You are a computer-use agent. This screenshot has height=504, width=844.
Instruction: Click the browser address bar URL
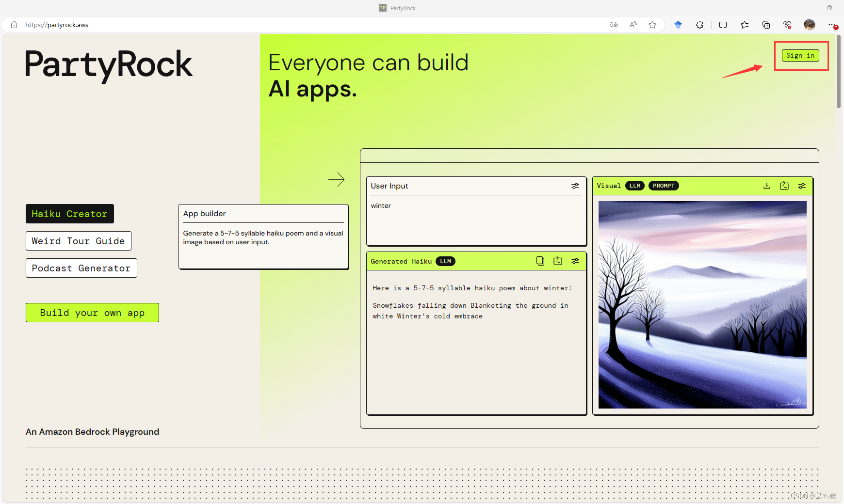57,25
